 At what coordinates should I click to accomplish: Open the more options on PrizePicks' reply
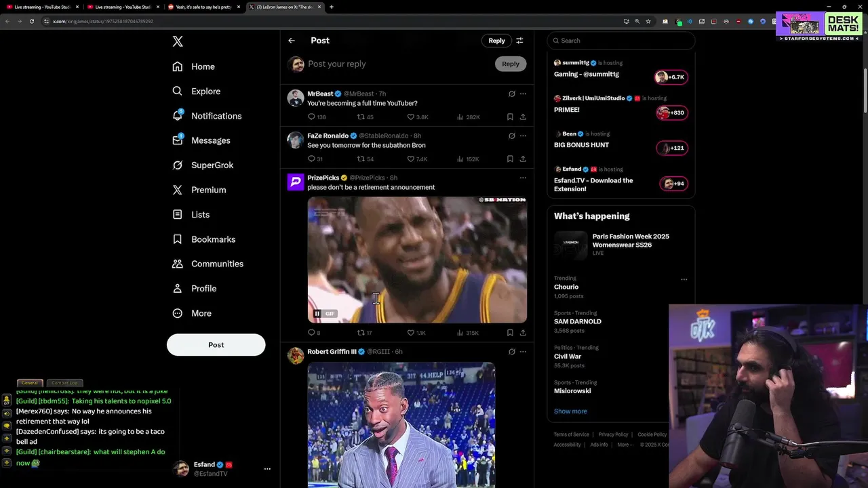tap(523, 178)
